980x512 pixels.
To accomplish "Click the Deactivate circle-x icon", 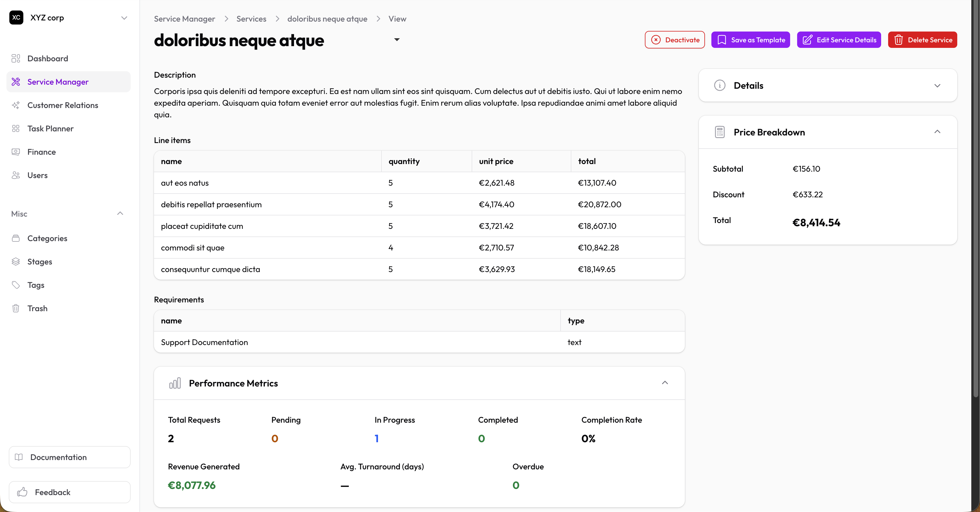I will 656,40.
